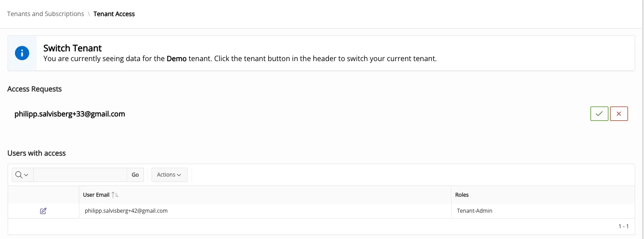Click the Users with access heading

coord(37,153)
